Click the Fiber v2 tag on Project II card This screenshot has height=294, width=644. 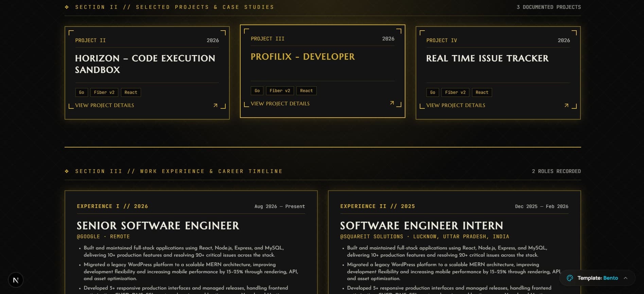point(104,92)
